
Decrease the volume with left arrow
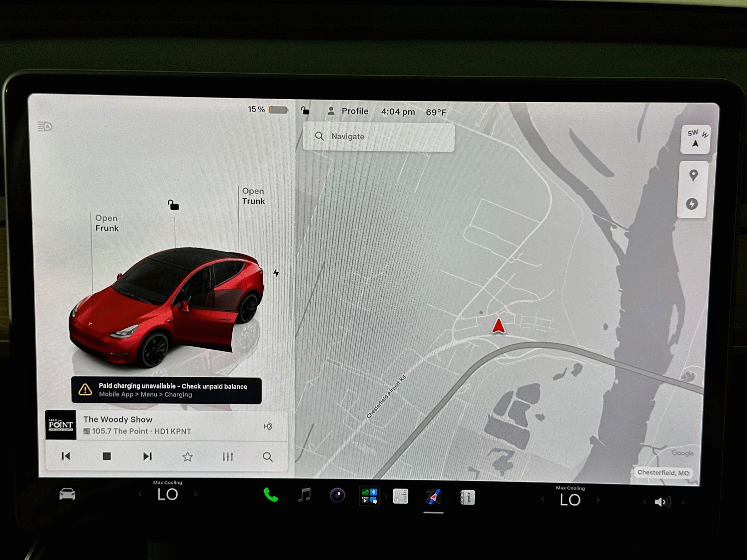[644, 501]
